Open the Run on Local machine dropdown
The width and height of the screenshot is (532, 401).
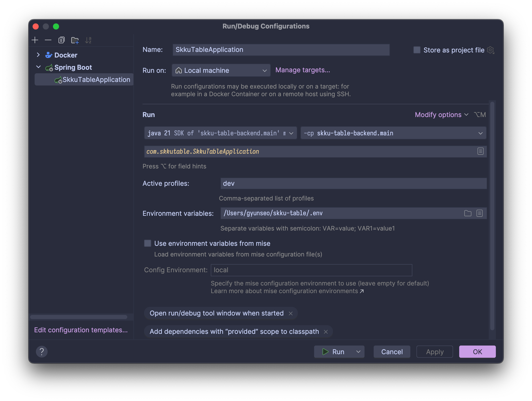click(221, 70)
